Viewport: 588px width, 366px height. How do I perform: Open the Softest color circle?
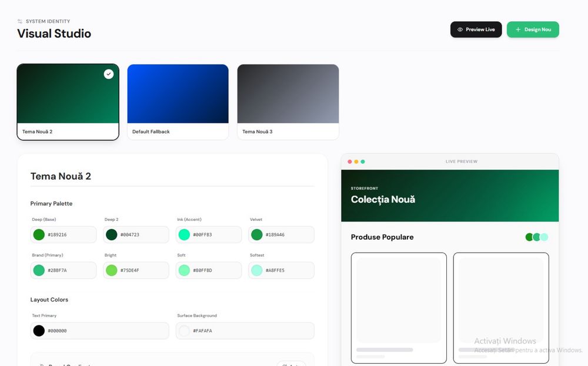click(257, 270)
